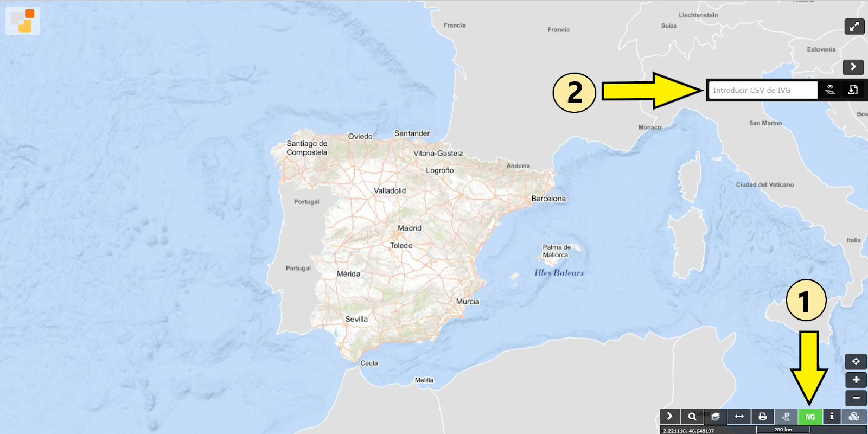Zoom in with the plus button

tap(856, 380)
